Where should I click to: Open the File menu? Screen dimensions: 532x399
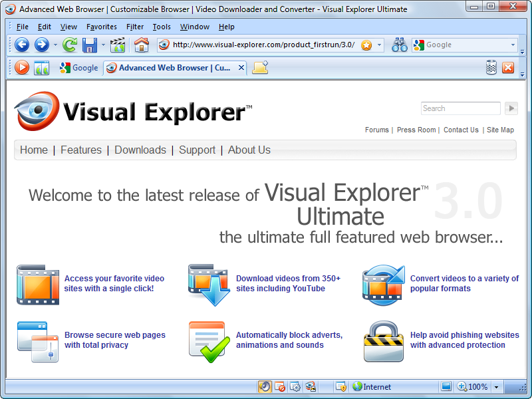(23, 27)
